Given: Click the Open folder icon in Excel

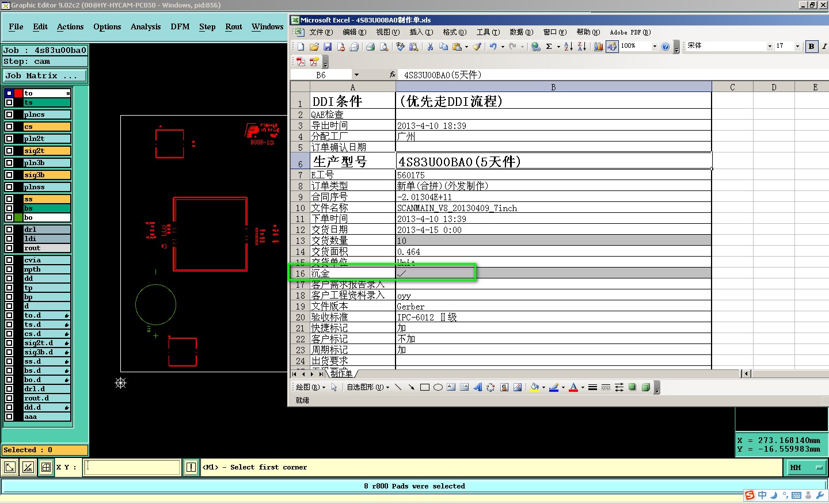Looking at the screenshot, I should pyautogui.click(x=314, y=47).
